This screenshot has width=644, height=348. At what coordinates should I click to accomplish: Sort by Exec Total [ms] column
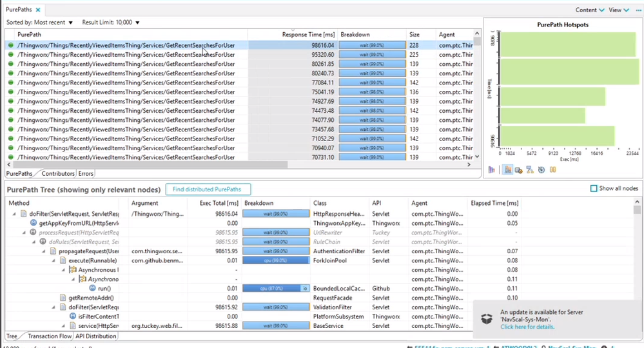(x=219, y=203)
